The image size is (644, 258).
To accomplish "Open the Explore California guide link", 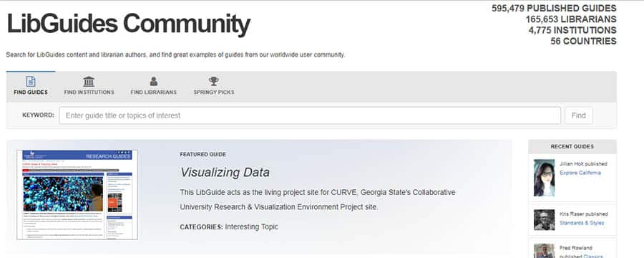I will [580, 173].
